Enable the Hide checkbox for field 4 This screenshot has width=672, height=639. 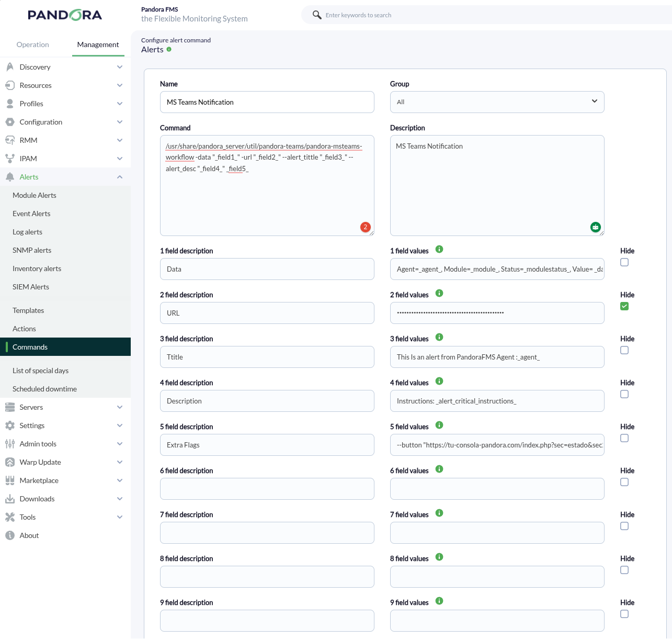coord(624,394)
